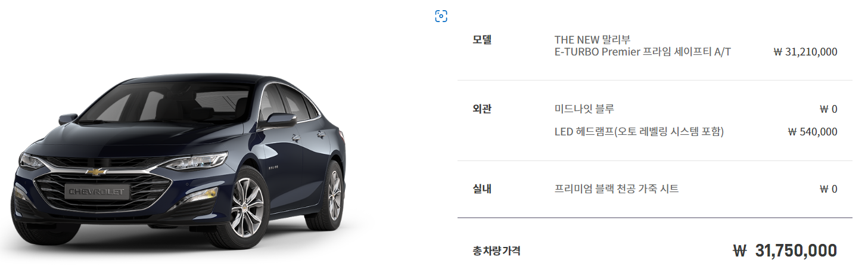868x272 pixels.
Task: Click the LED 헤드램프 option line
Action: click(639, 132)
